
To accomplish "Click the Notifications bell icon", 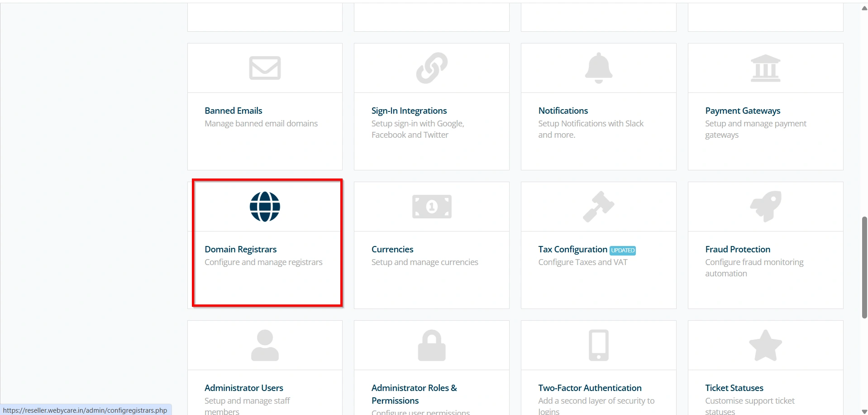I will 598,68.
